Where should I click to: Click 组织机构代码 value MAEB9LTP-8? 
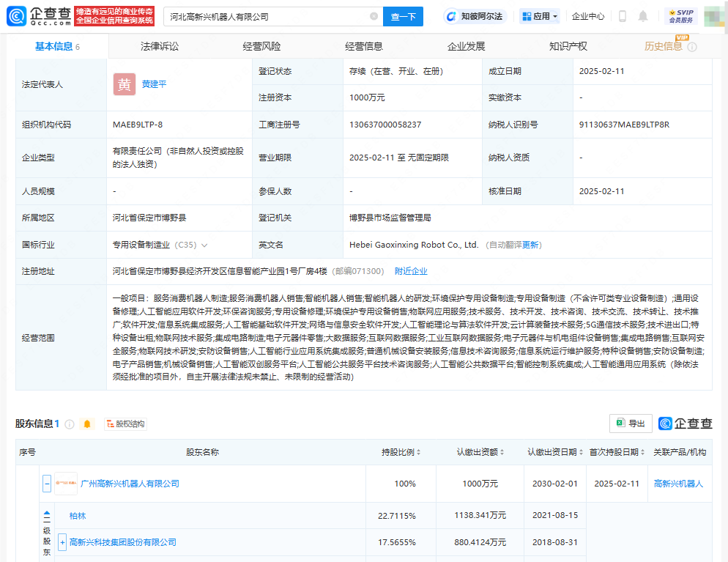(x=138, y=125)
